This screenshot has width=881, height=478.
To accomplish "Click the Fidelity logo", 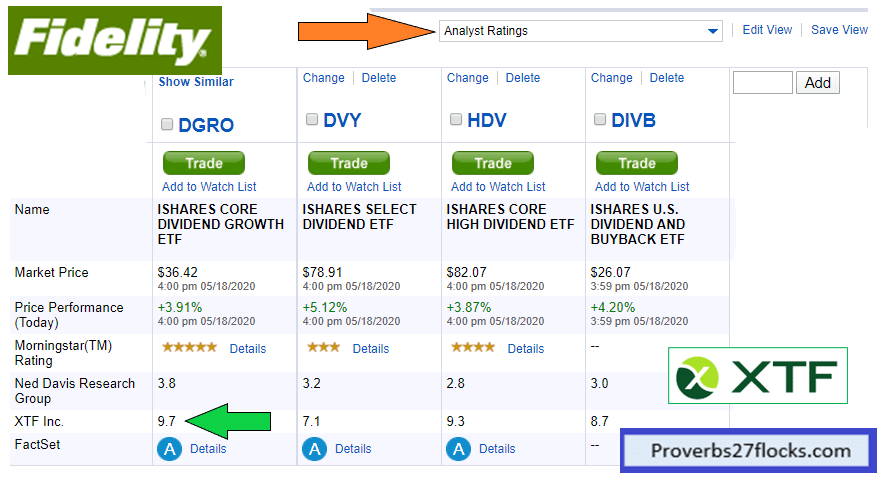I will (115, 41).
